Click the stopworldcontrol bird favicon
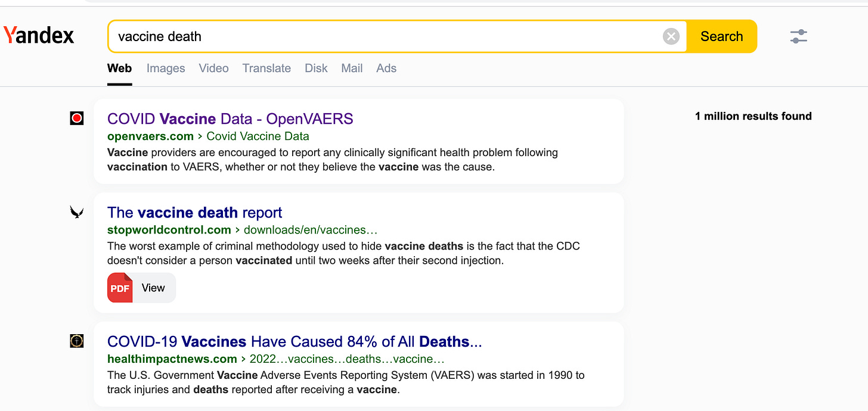This screenshot has width=868, height=411. point(76,212)
